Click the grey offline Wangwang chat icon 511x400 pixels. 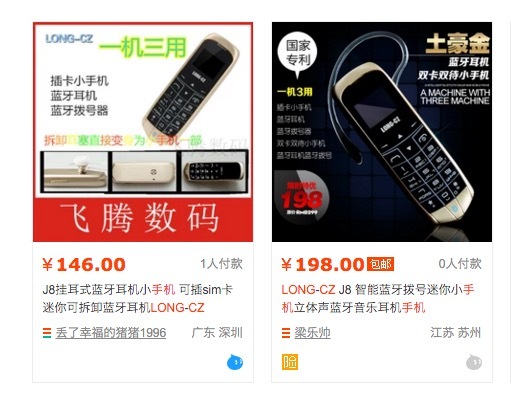click(474, 362)
